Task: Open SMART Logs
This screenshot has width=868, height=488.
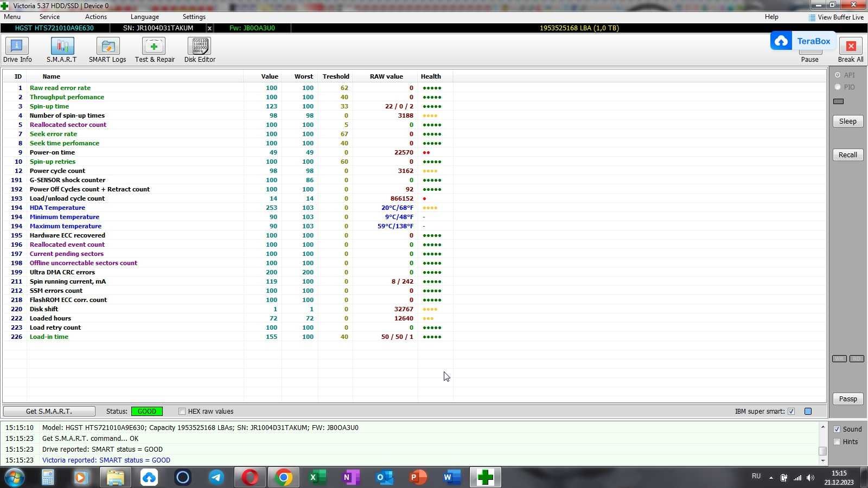Action: pos(107,50)
